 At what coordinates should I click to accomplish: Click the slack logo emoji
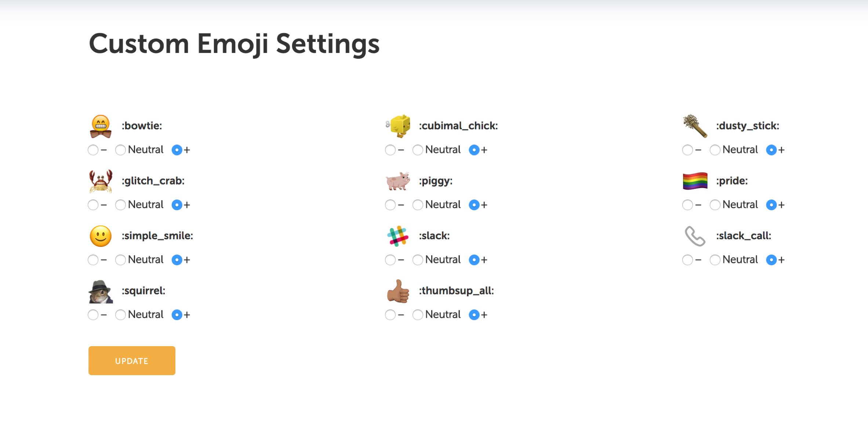398,236
